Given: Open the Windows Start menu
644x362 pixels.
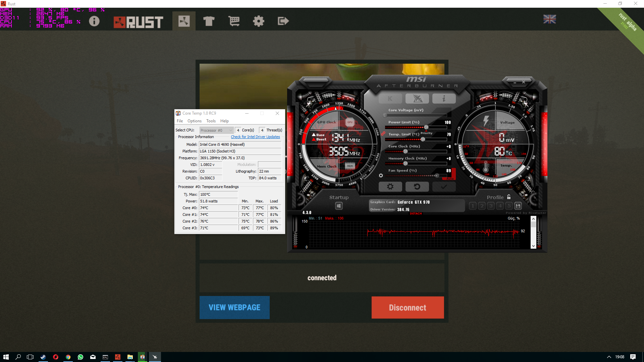Looking at the screenshot, I should point(6,357).
